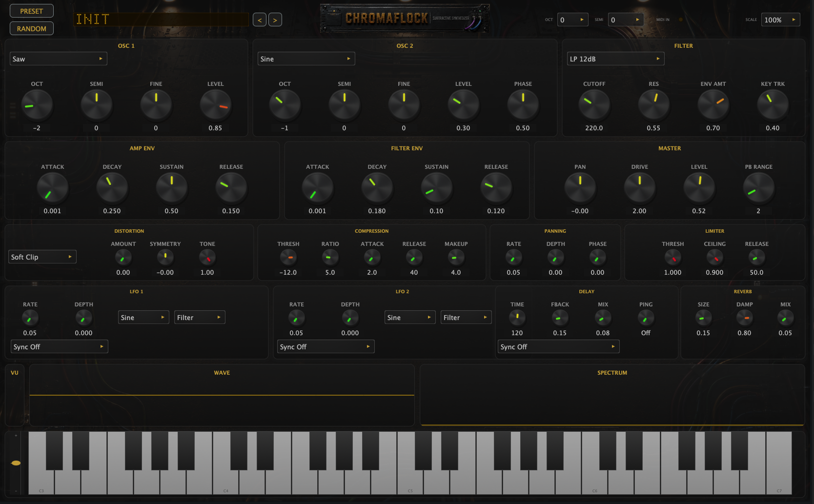Toggle the delay PING switch knob

click(x=646, y=318)
